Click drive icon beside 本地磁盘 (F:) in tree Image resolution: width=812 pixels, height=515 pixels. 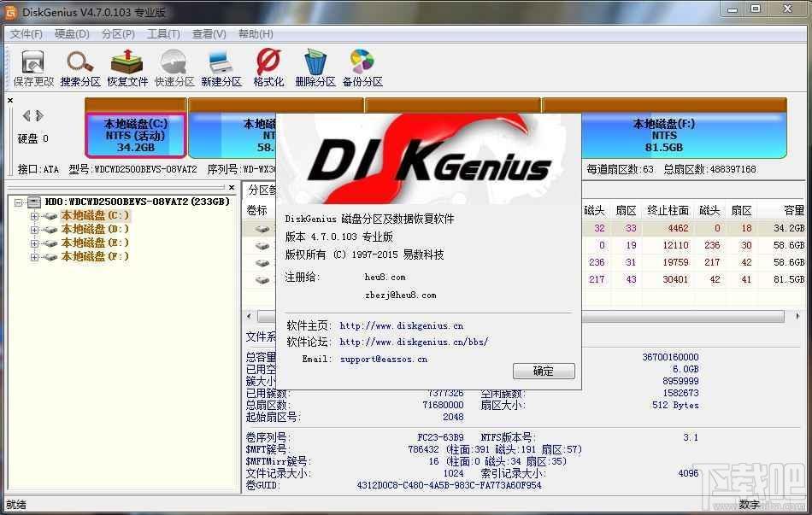pos(50,257)
